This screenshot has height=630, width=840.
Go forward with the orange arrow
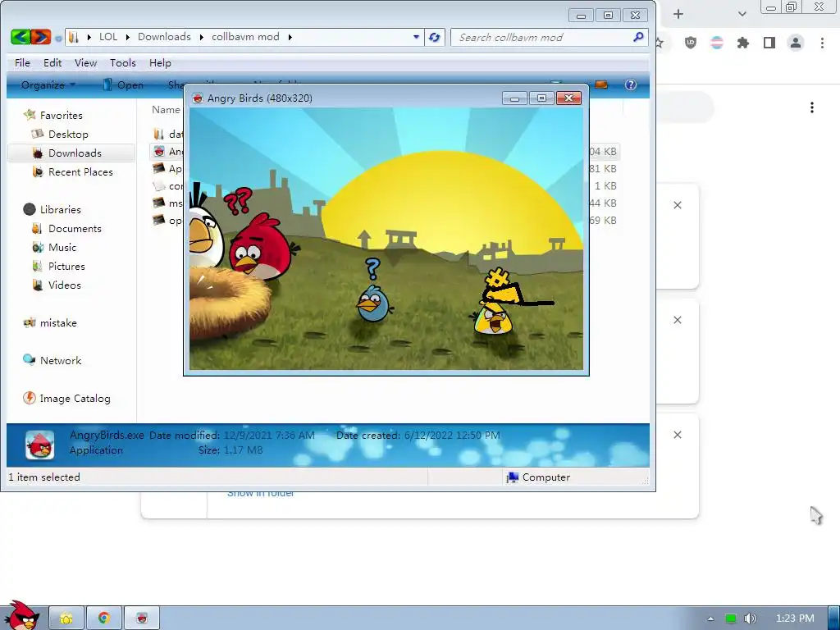(x=41, y=37)
